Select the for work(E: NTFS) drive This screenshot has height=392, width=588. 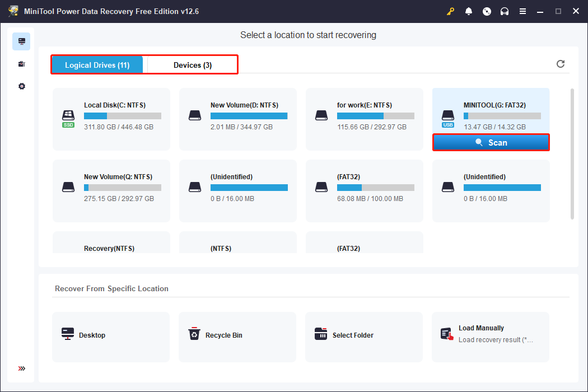pyautogui.click(x=365, y=119)
